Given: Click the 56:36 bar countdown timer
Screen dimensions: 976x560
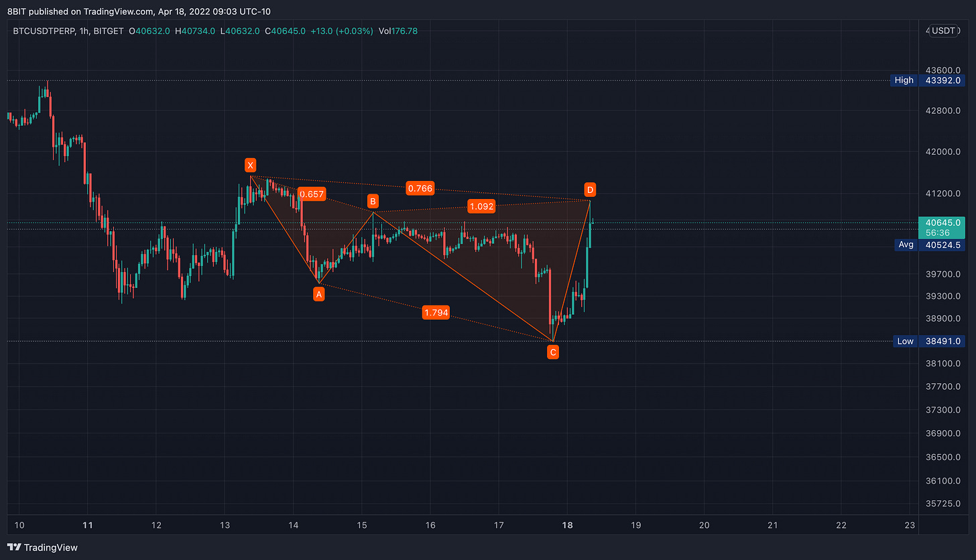Looking at the screenshot, I should [938, 232].
